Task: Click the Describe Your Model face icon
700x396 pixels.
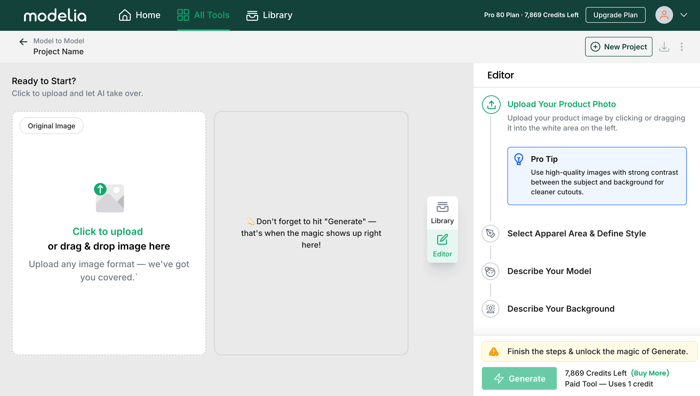Action: pos(490,271)
